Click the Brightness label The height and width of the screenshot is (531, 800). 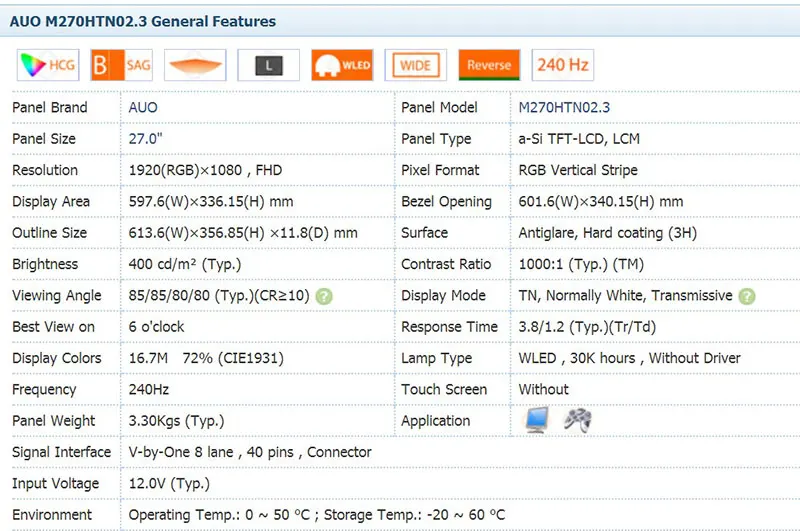(x=45, y=264)
